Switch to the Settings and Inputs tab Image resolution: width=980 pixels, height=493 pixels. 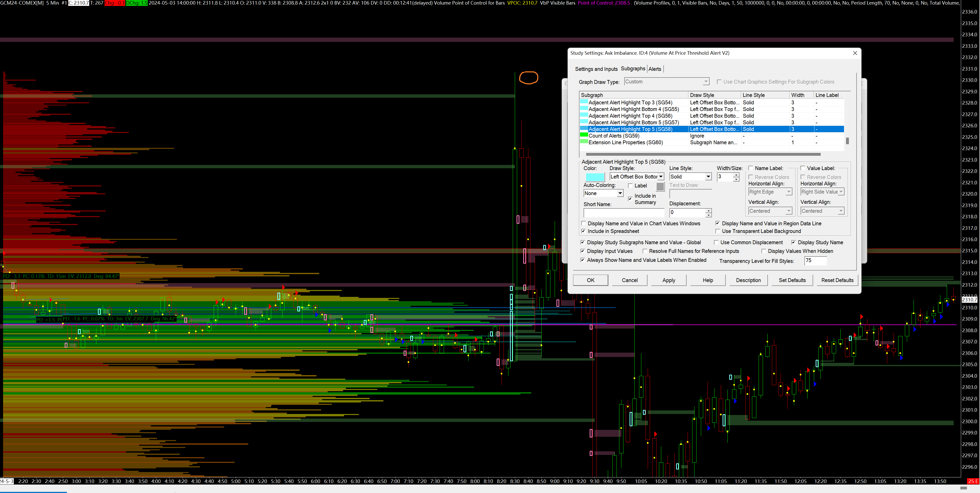[x=596, y=69]
